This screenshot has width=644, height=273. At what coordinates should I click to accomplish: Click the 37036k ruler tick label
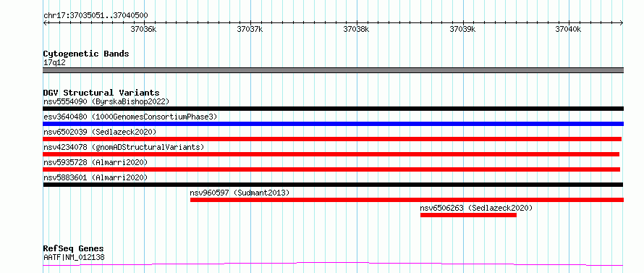click(143, 29)
